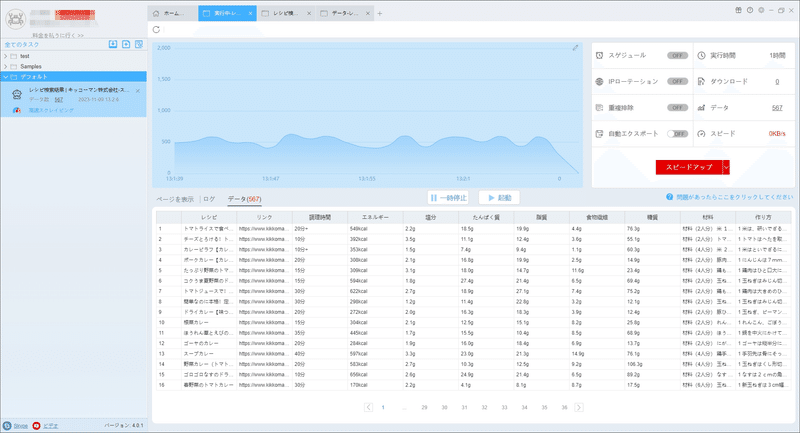Switch to the ログ tab
Screen dimensions: 800x433
[x=209, y=199]
